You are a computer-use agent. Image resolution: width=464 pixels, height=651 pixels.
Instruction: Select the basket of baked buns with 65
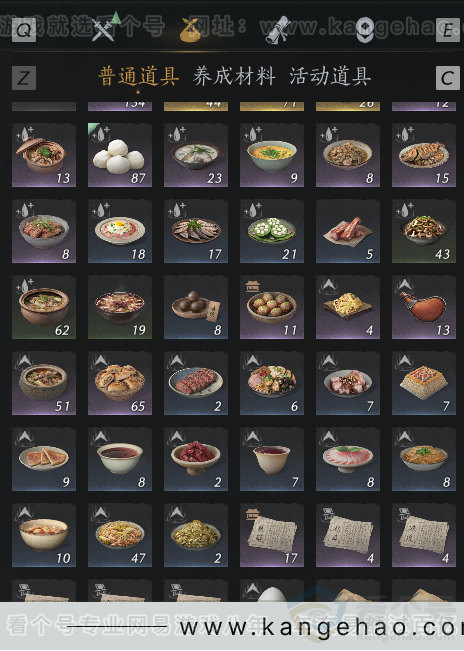(x=120, y=383)
